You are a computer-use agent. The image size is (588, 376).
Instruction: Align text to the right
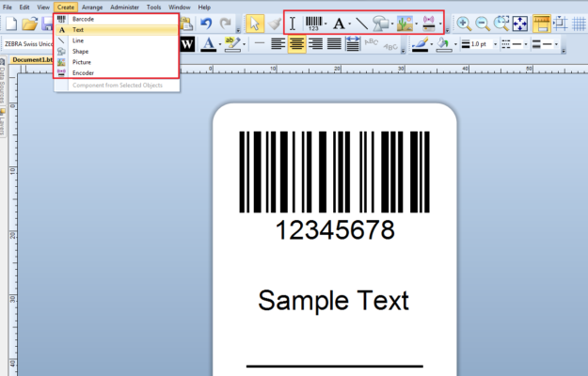[x=315, y=44]
